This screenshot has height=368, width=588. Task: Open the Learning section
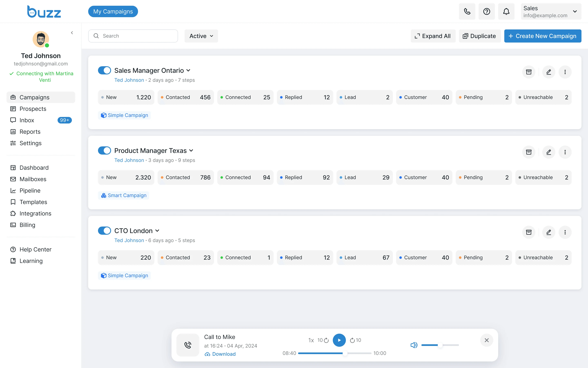pos(41,261)
